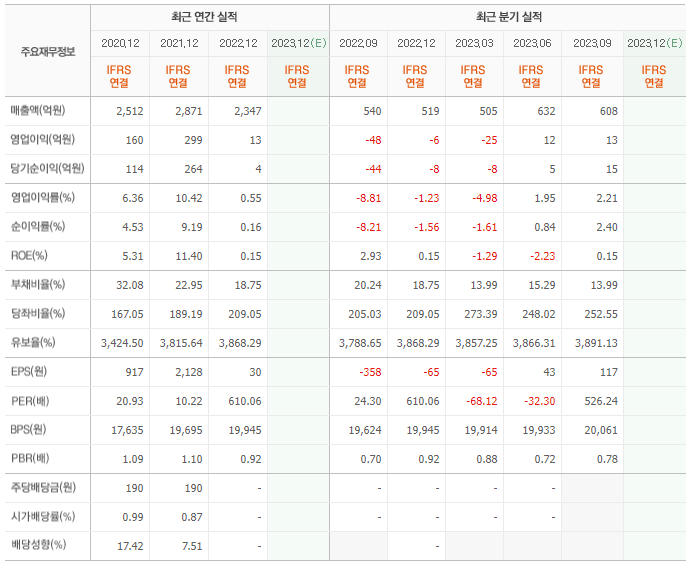Select the 매출액(억원) row label
Image resolution: width=694 pixels, height=564 pixels.
38,111
